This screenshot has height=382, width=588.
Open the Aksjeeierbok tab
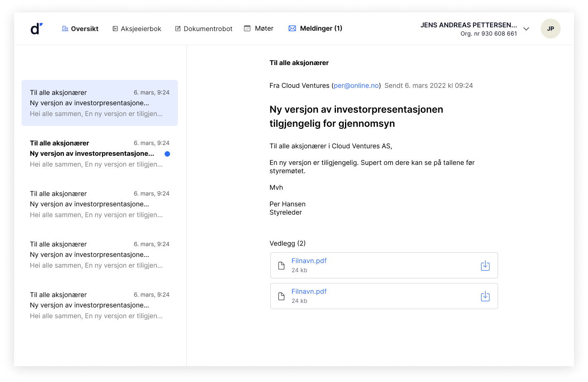[x=137, y=29]
